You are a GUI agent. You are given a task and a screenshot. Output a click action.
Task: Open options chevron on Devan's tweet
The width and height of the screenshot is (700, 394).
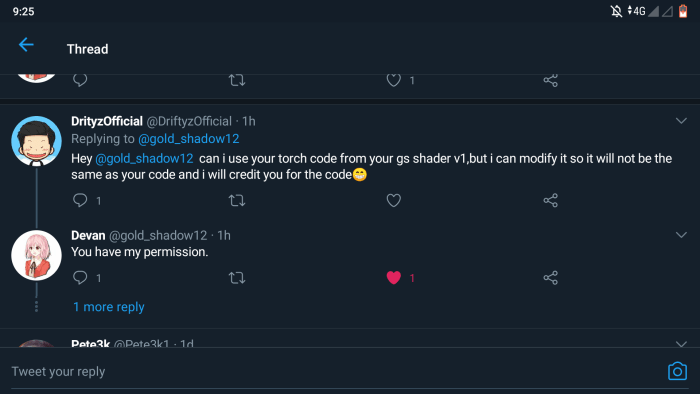click(x=681, y=235)
